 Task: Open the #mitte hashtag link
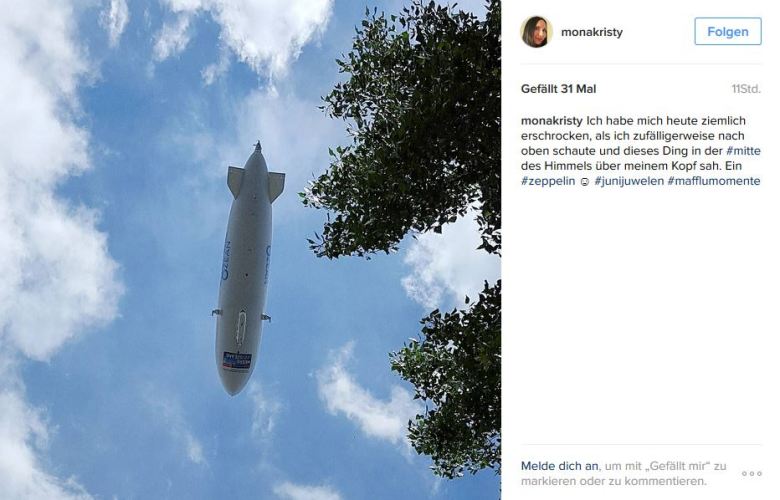[743, 151]
